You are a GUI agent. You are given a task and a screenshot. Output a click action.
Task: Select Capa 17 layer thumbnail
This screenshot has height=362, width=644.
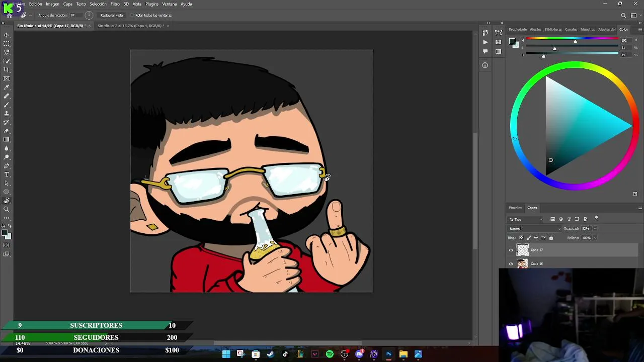(x=522, y=250)
